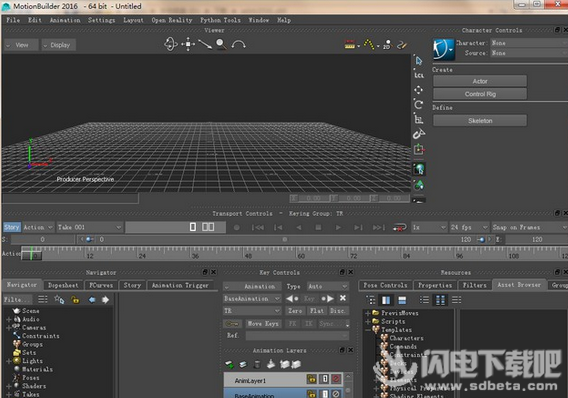Open the Animation menu
Screen dimensions: 568x398
coord(65,20)
